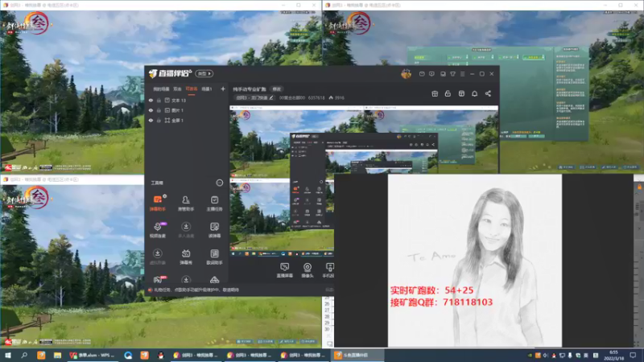Click the message icon next to avatar

pos(422,74)
